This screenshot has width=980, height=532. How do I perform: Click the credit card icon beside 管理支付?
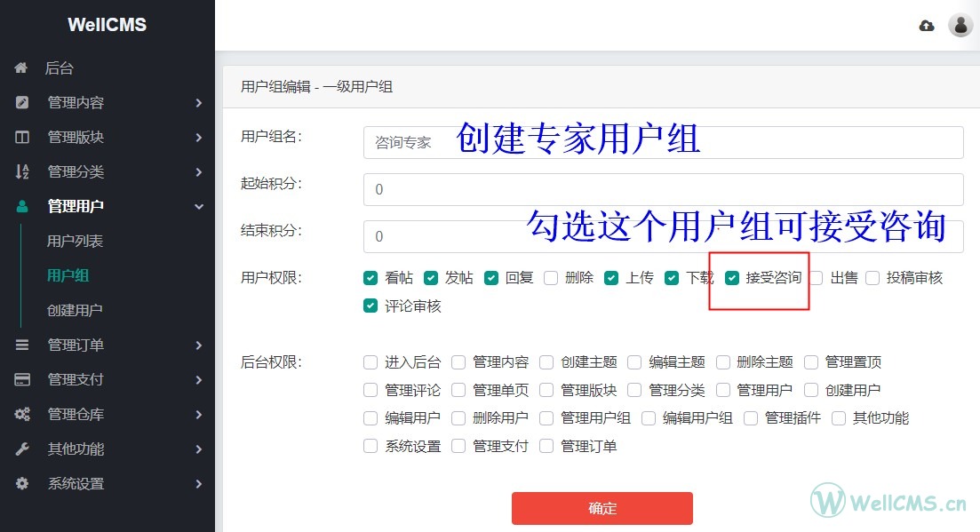point(22,379)
